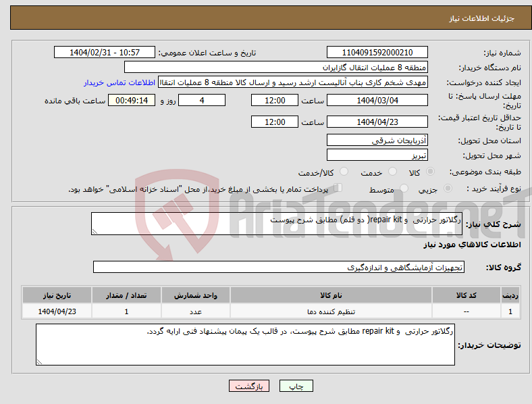Select the کالا radio button
The image size is (532, 404).
coord(430,172)
